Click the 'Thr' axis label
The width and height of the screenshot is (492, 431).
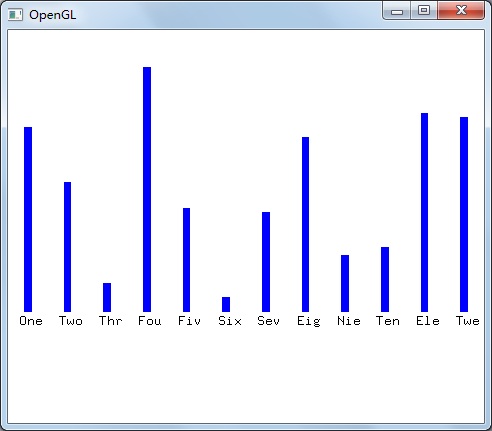coord(110,321)
